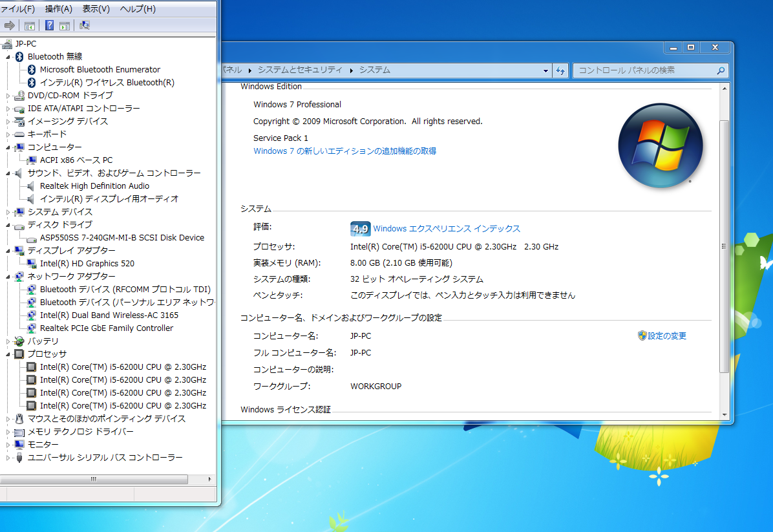Click the search magnifier icon in System window
The image size is (773, 532).
[x=720, y=70]
